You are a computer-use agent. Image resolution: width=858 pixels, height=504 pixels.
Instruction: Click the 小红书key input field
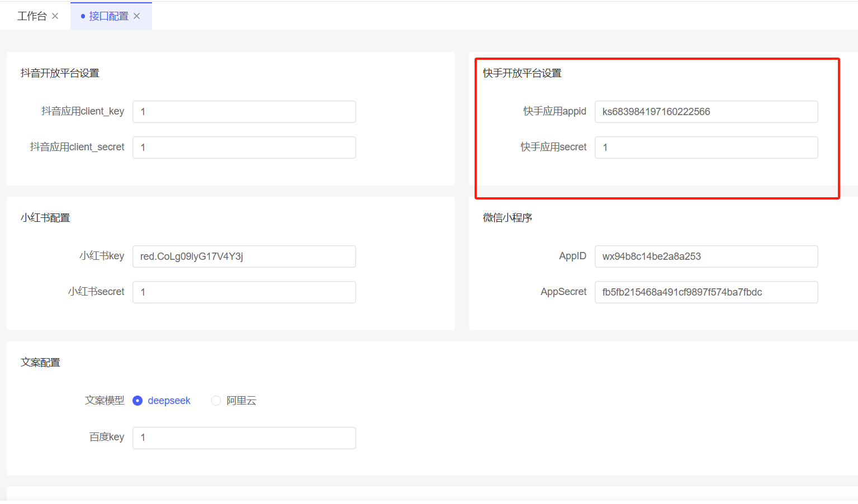(244, 256)
